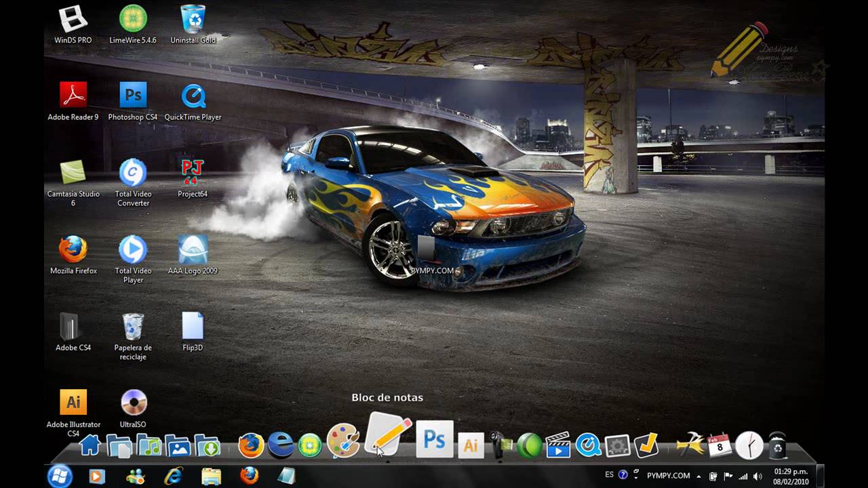Viewport: 868px width, 488px height.
Task: Open the network signal tray icon
Action: click(x=743, y=476)
